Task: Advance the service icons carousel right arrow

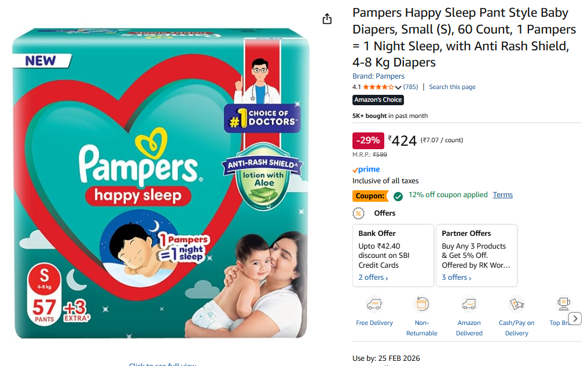Action: 575,319
